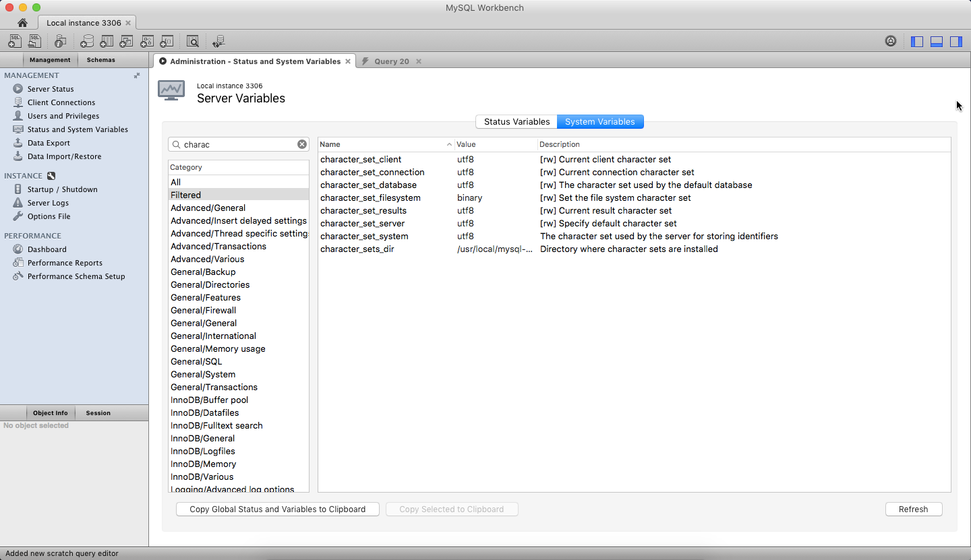Switch to the Object Info tab
The width and height of the screenshot is (971, 560).
(50, 413)
